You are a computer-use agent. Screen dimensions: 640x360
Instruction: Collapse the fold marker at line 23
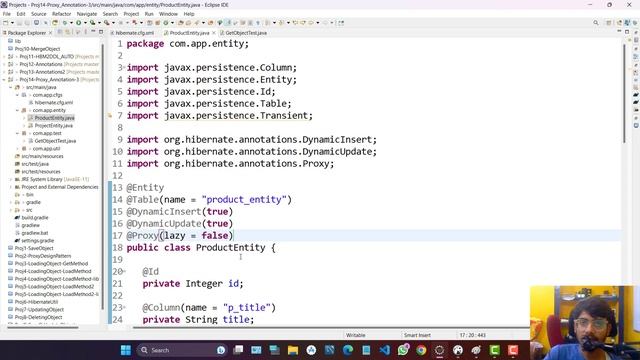(x=124, y=306)
